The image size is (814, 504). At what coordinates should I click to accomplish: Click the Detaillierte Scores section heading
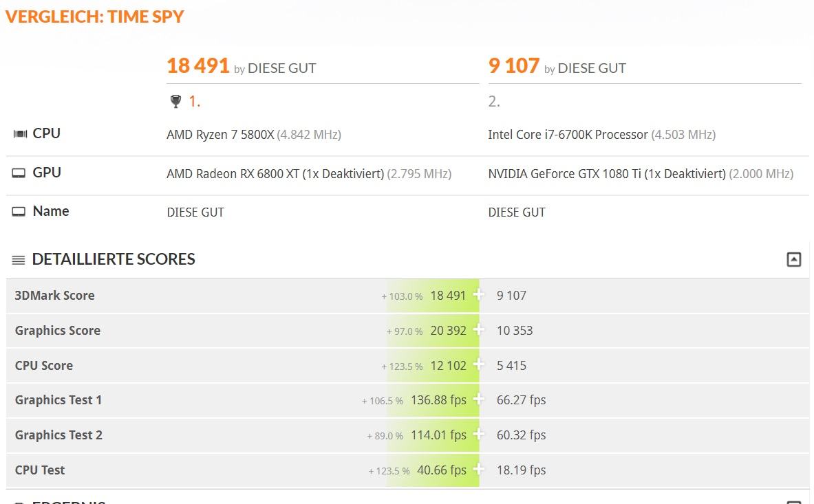tap(114, 259)
